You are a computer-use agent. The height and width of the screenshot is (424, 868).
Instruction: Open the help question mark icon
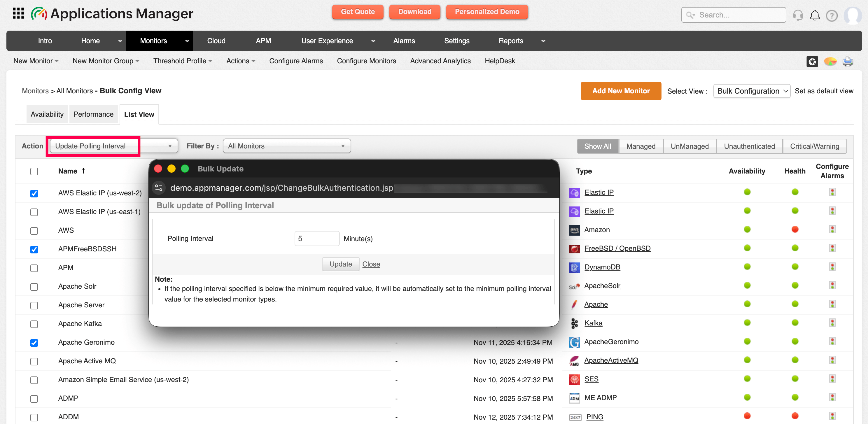pos(832,15)
